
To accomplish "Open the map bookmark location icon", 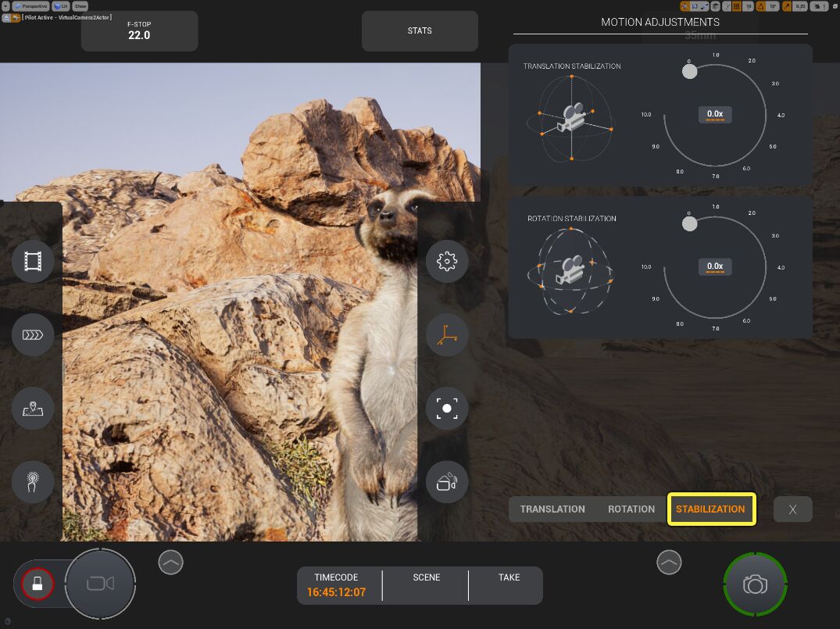I will tap(33, 409).
